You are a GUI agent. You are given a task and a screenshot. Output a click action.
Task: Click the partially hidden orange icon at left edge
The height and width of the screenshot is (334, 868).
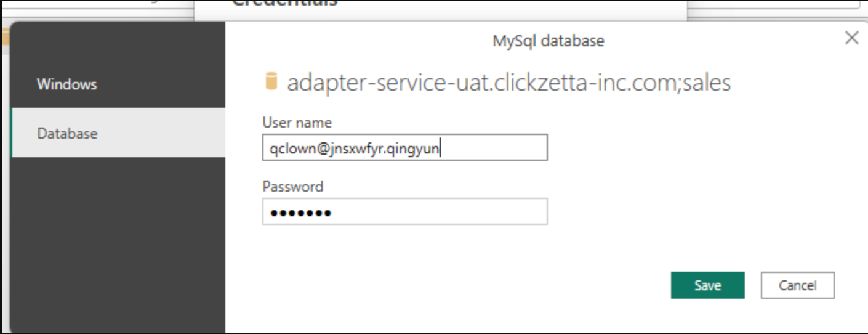click(x=4, y=37)
